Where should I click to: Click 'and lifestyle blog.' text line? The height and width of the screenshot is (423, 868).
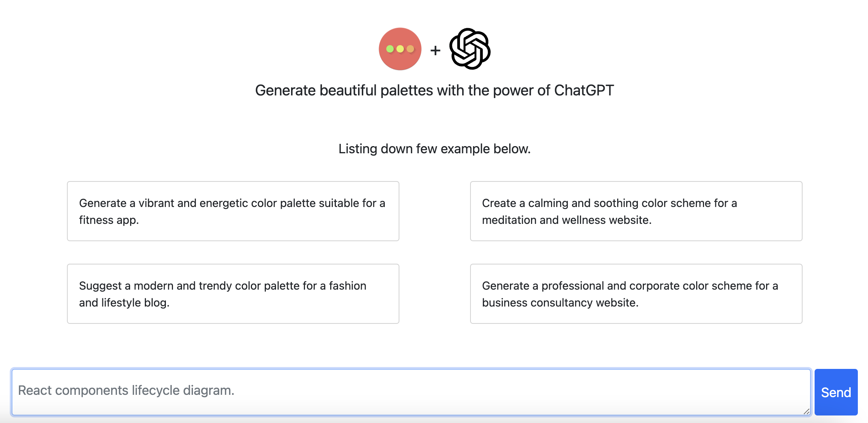click(x=124, y=303)
